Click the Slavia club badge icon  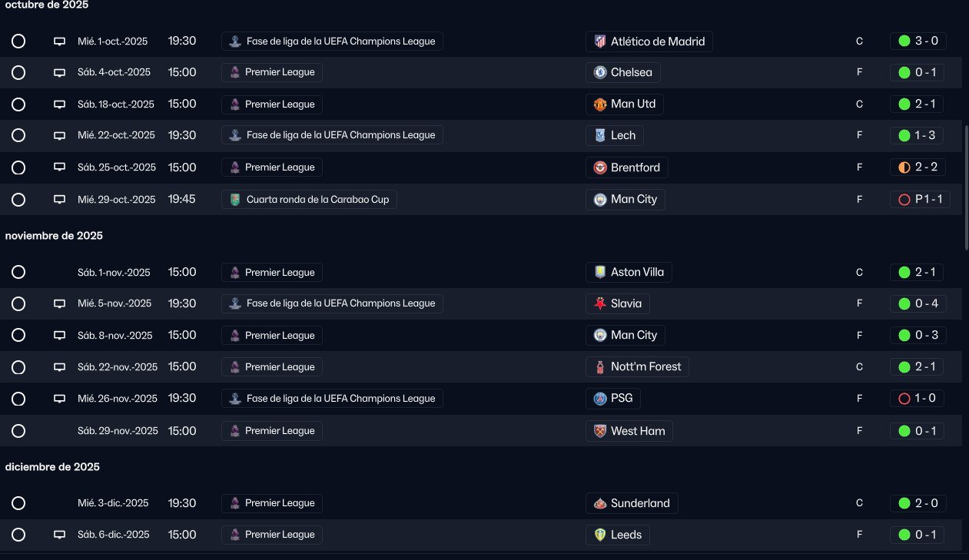(599, 304)
